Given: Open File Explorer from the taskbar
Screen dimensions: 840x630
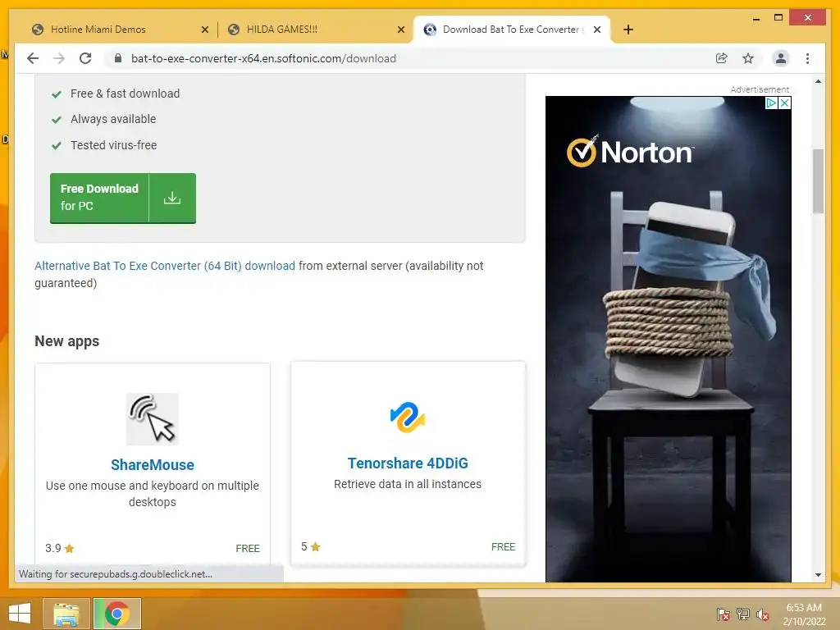Looking at the screenshot, I should click(66, 614).
